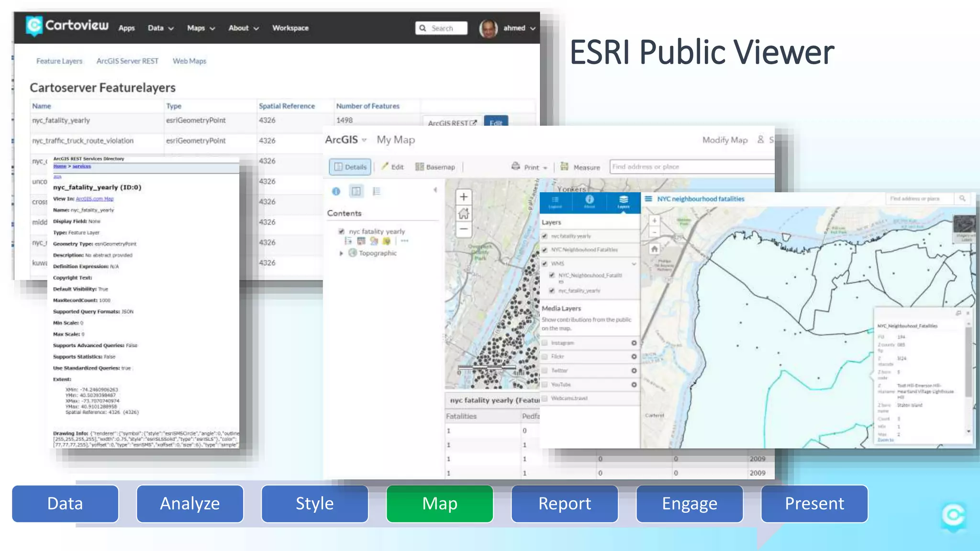Click ahmed's profile avatar
This screenshot has height=551, width=980.
tap(488, 28)
